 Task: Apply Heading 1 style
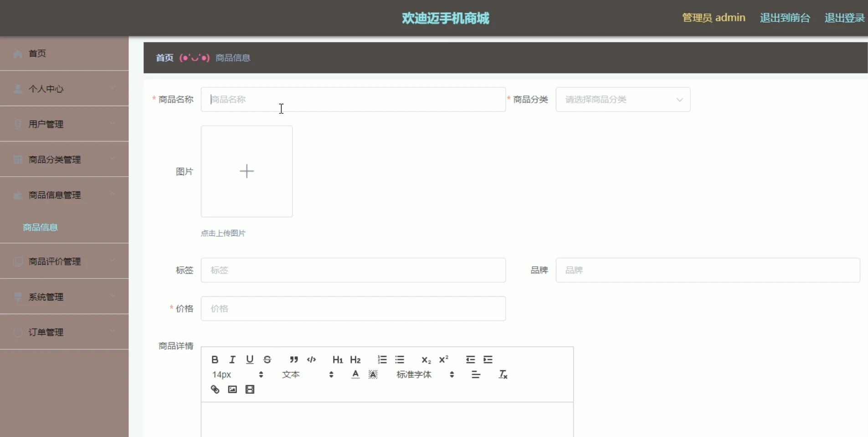(337, 359)
